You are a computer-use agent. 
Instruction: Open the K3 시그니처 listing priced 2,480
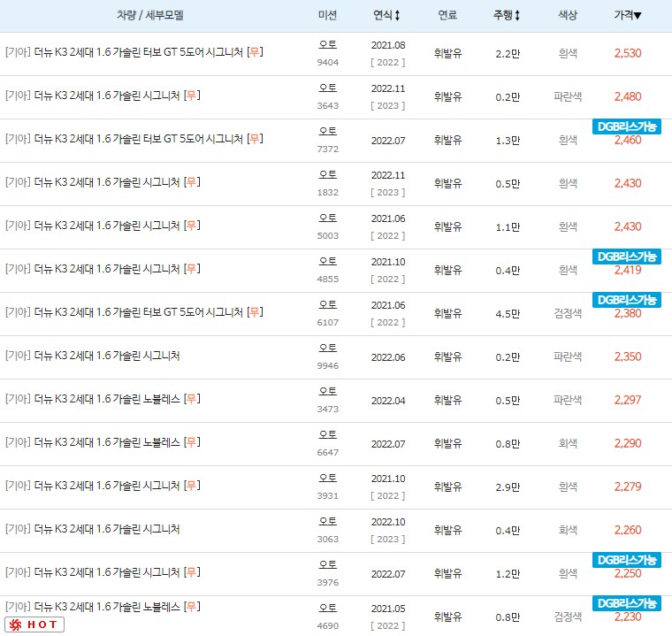point(103,96)
